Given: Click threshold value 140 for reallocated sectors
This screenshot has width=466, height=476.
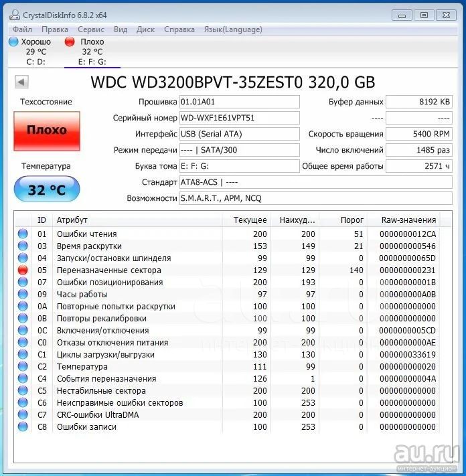Looking at the screenshot, I should (x=356, y=270).
